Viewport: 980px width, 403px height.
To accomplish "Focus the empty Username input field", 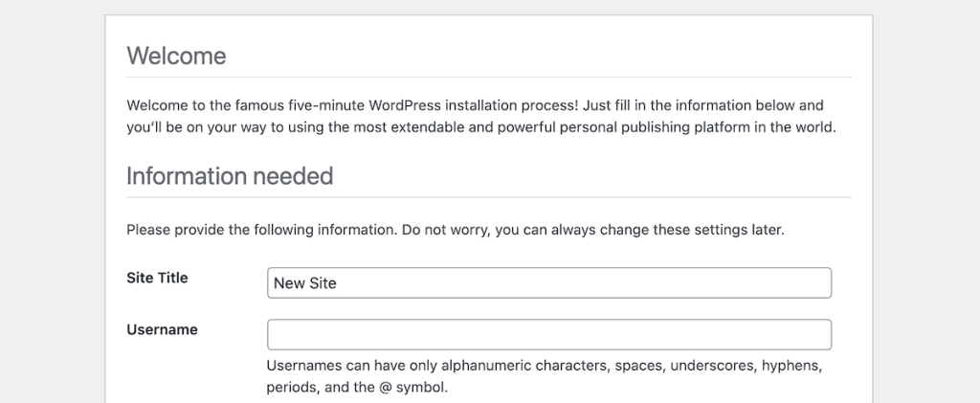I will (548, 335).
